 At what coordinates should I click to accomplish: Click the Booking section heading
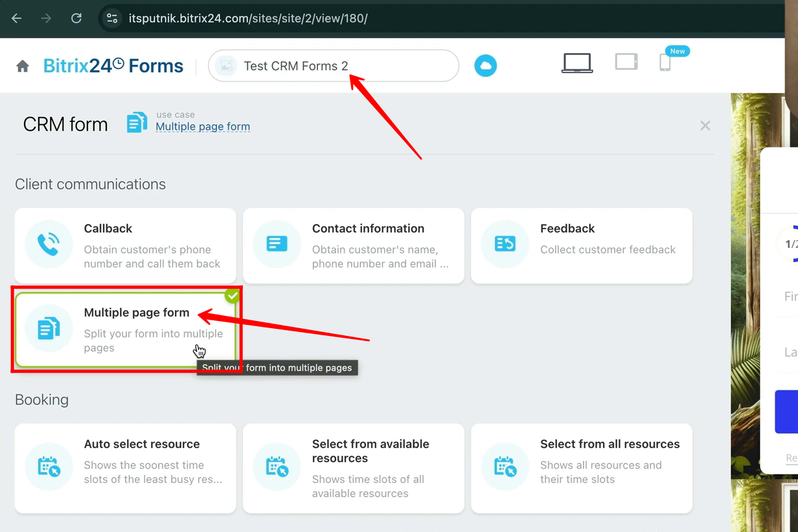(42, 400)
